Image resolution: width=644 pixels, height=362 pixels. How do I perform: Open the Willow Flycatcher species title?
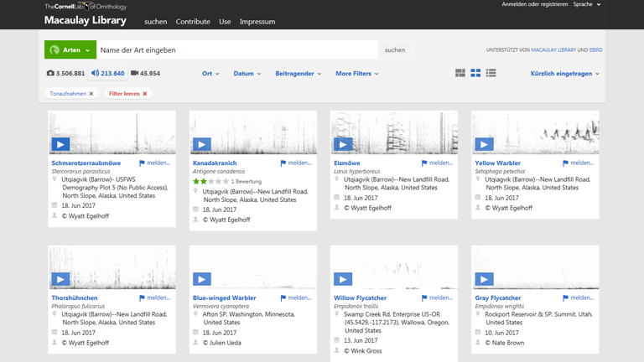click(361, 298)
